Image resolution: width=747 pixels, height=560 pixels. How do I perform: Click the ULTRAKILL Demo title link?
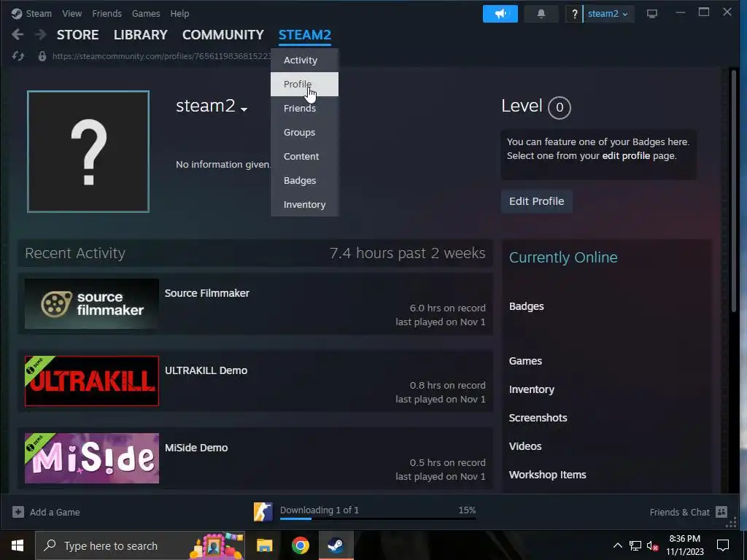tap(206, 370)
